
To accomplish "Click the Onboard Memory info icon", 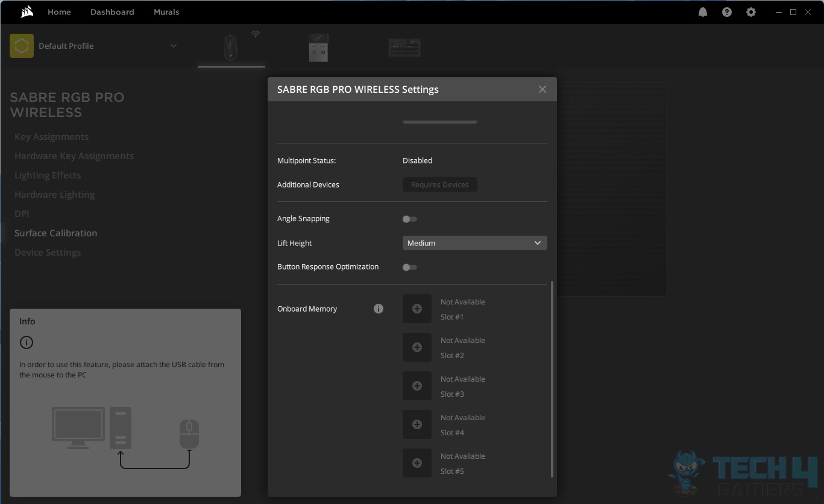I will (379, 309).
